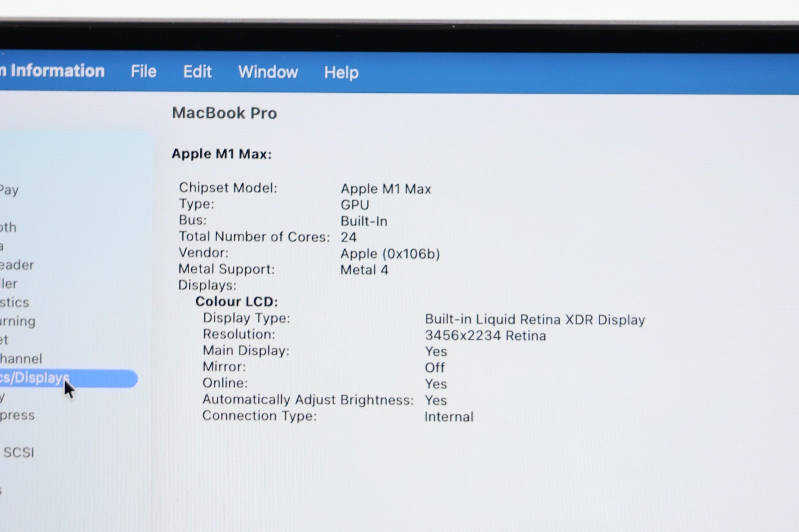Click the Colour LCD display heading
Viewport: 799px width, 532px height.
(x=236, y=301)
